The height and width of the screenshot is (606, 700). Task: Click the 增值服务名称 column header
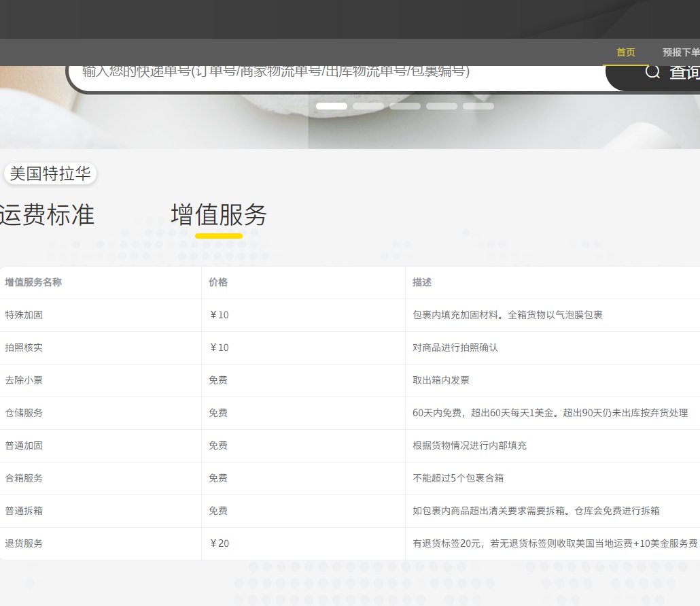[x=33, y=282]
